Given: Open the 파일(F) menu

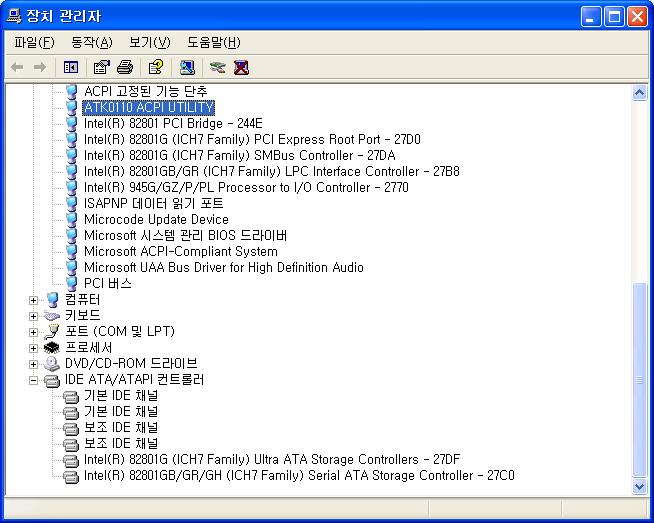Looking at the screenshot, I should point(34,42).
